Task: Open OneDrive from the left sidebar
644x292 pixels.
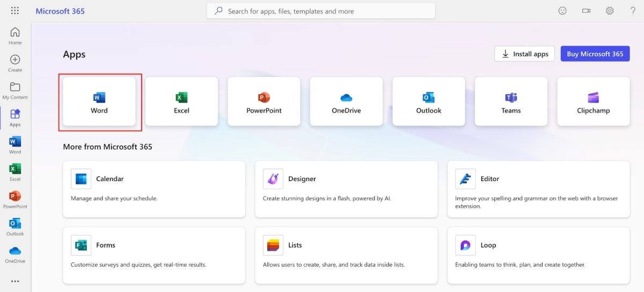Action: tap(15, 254)
